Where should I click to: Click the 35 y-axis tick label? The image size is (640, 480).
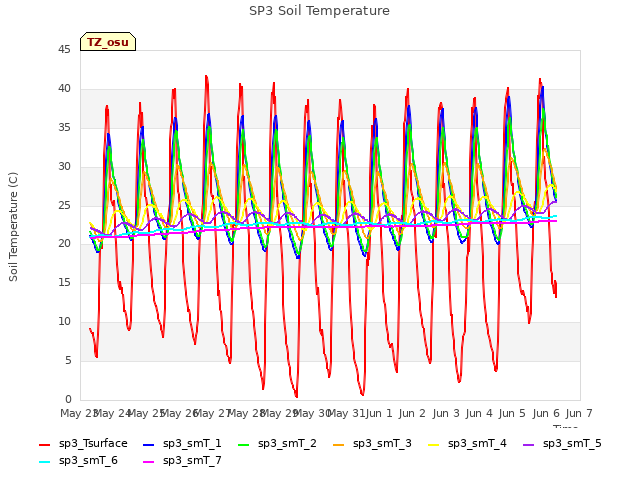pyautogui.click(x=64, y=128)
